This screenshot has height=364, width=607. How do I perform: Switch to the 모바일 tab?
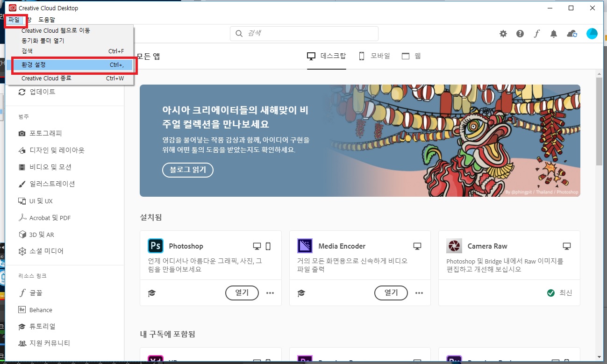coord(374,56)
